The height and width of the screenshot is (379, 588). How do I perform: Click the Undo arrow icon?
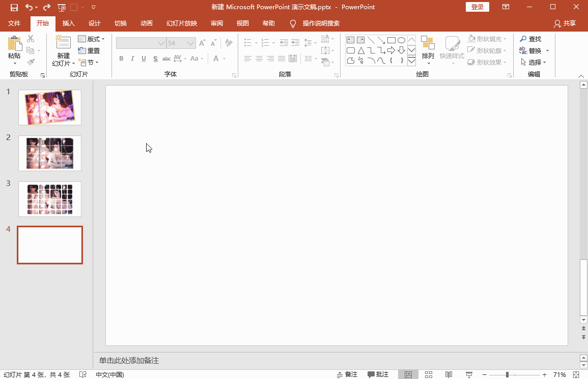[29, 7]
